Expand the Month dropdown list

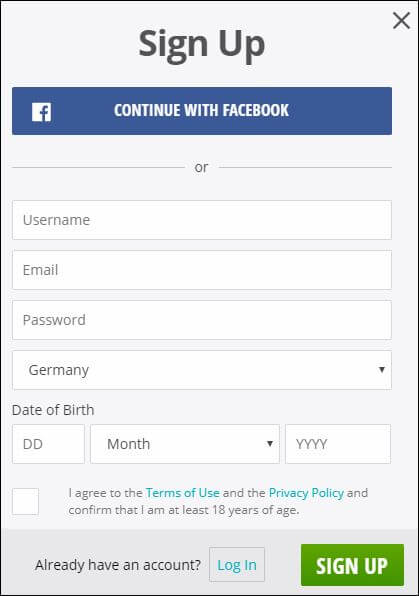[x=185, y=444]
